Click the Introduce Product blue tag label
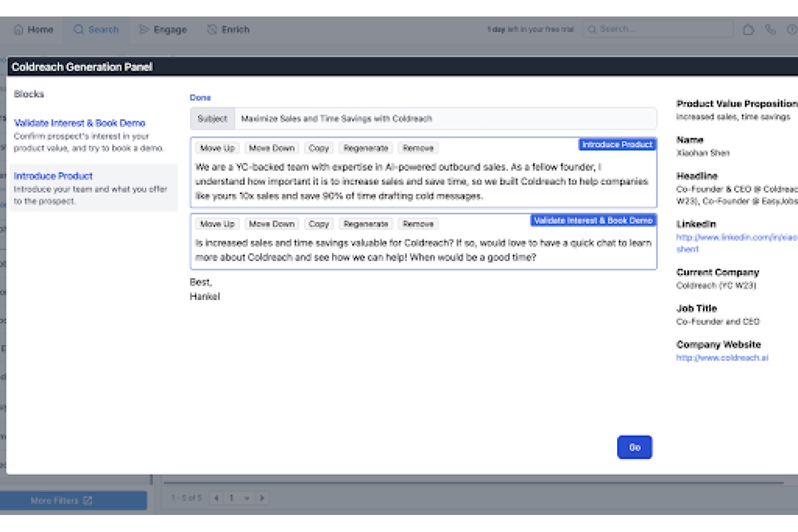The image size is (798, 532). pyautogui.click(x=617, y=144)
